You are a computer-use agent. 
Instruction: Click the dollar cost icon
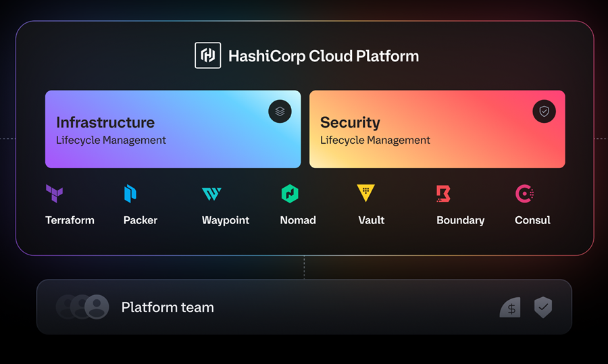click(x=511, y=308)
